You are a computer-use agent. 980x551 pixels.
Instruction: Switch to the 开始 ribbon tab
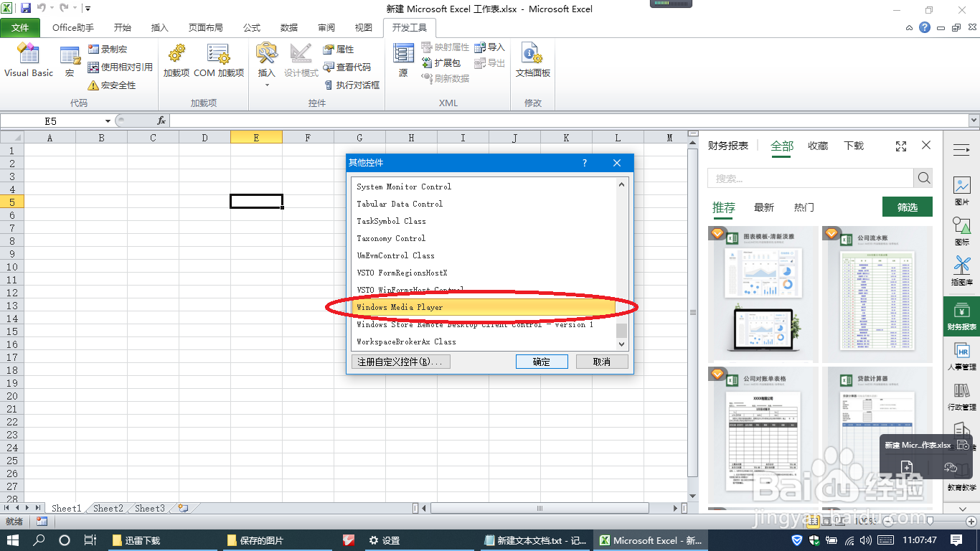click(123, 28)
